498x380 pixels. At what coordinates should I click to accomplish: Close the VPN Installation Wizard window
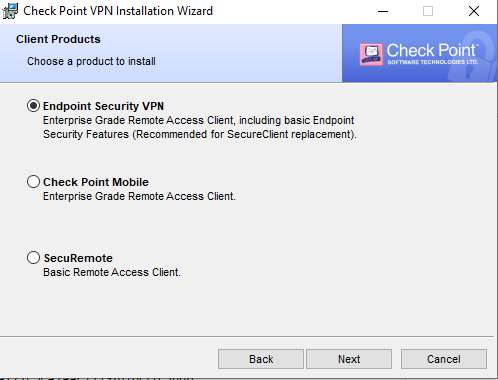coord(474,11)
